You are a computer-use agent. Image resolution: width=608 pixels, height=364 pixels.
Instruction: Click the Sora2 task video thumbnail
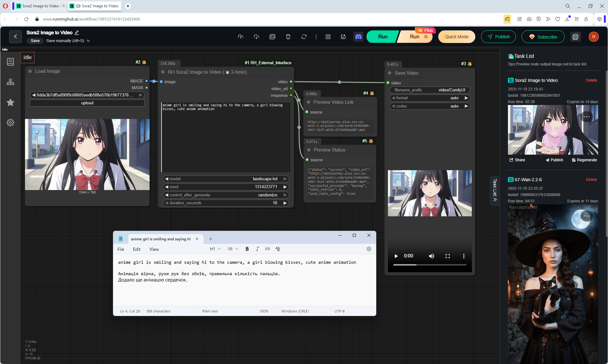[x=553, y=130]
